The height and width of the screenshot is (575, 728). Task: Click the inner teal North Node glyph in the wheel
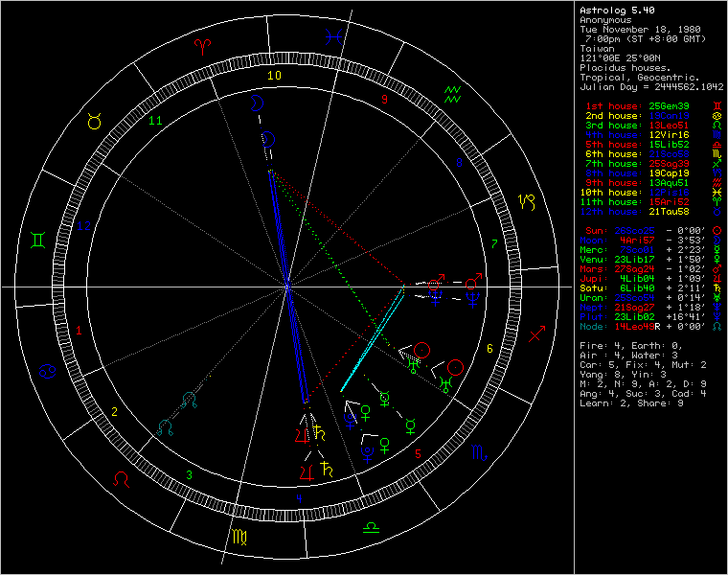click(x=189, y=400)
